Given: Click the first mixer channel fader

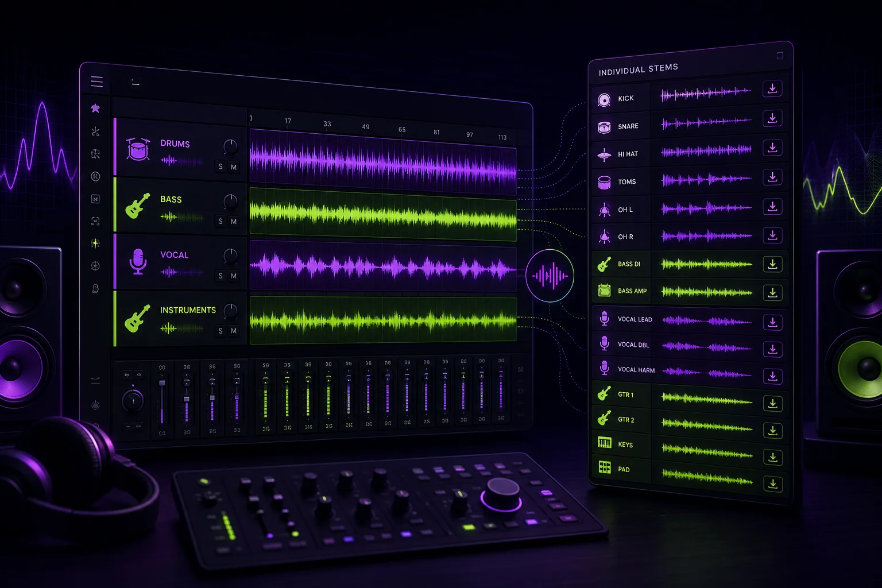Looking at the screenshot, I should (162, 383).
